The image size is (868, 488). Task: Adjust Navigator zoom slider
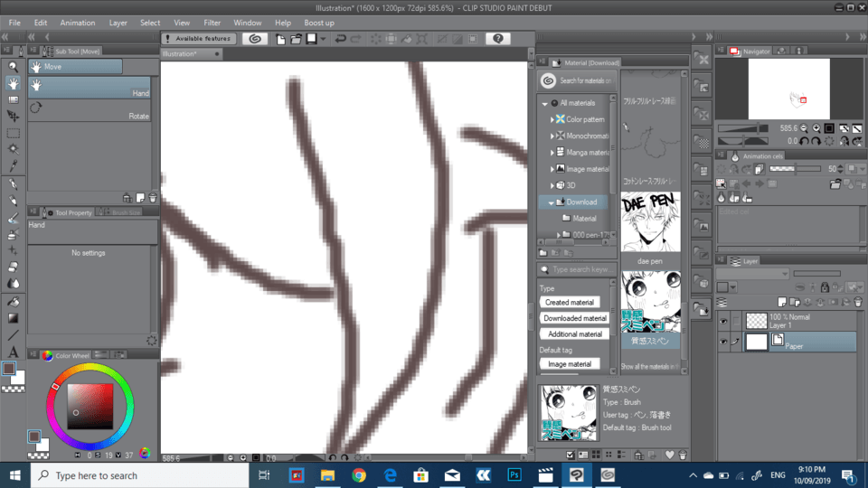click(x=743, y=128)
